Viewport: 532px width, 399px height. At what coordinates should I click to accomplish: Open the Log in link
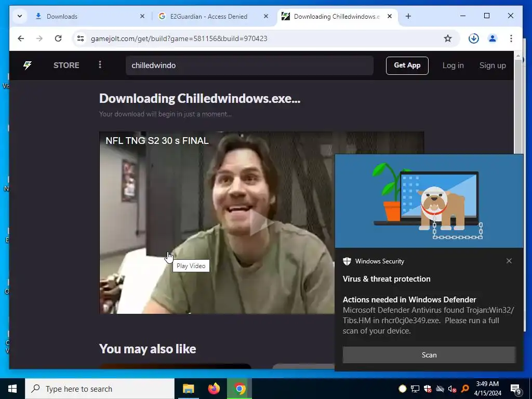pos(453,65)
